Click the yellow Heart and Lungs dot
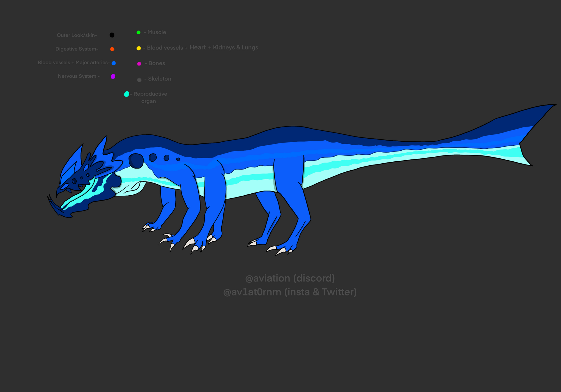Image resolution: width=561 pixels, height=392 pixels. click(139, 48)
